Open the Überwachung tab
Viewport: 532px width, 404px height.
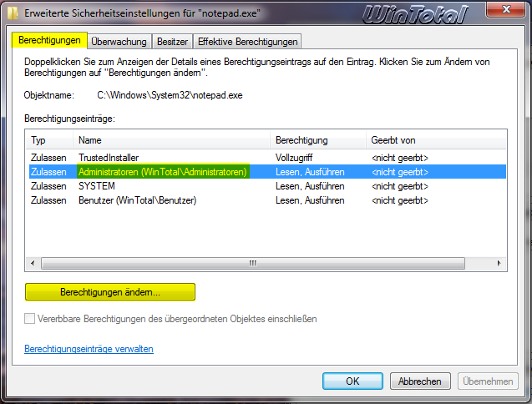(x=119, y=42)
